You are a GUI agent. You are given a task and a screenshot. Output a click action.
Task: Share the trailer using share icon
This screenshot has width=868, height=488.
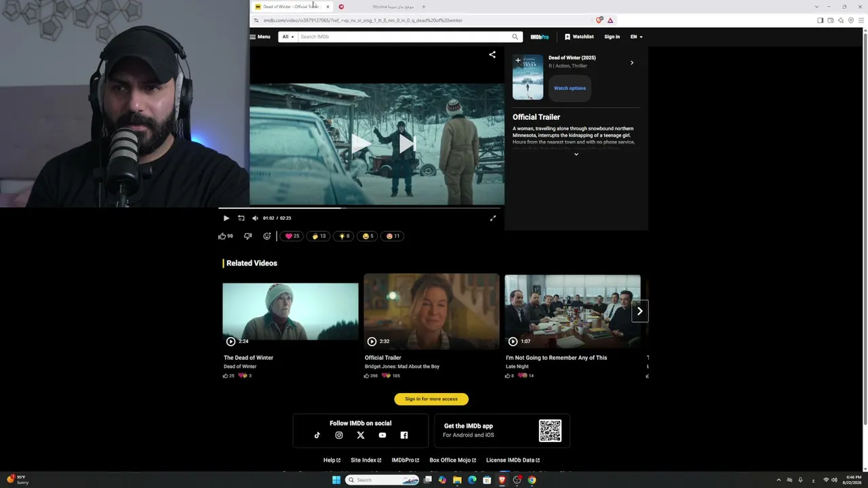492,55
